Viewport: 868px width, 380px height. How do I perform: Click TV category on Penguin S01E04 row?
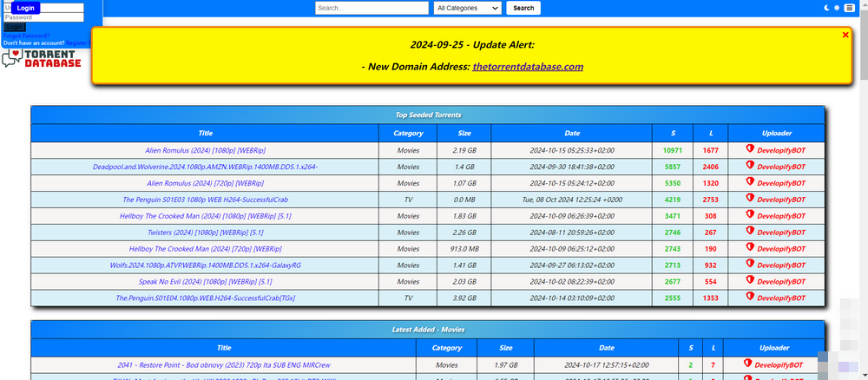tap(408, 298)
